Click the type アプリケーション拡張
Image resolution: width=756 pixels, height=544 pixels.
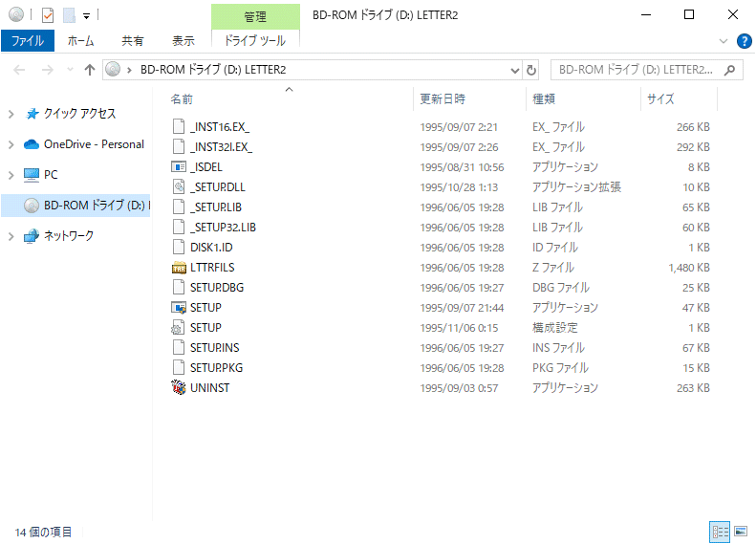tap(576, 187)
